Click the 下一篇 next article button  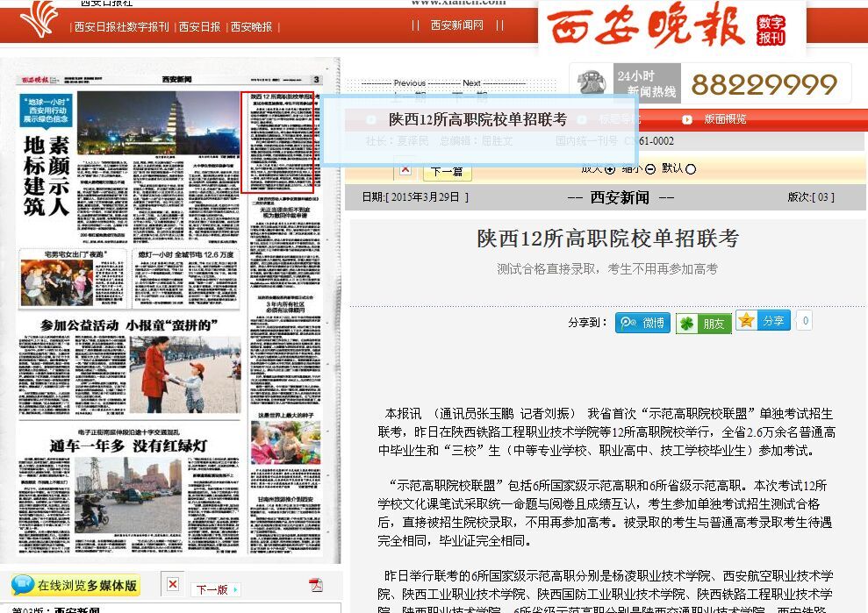[447, 171]
